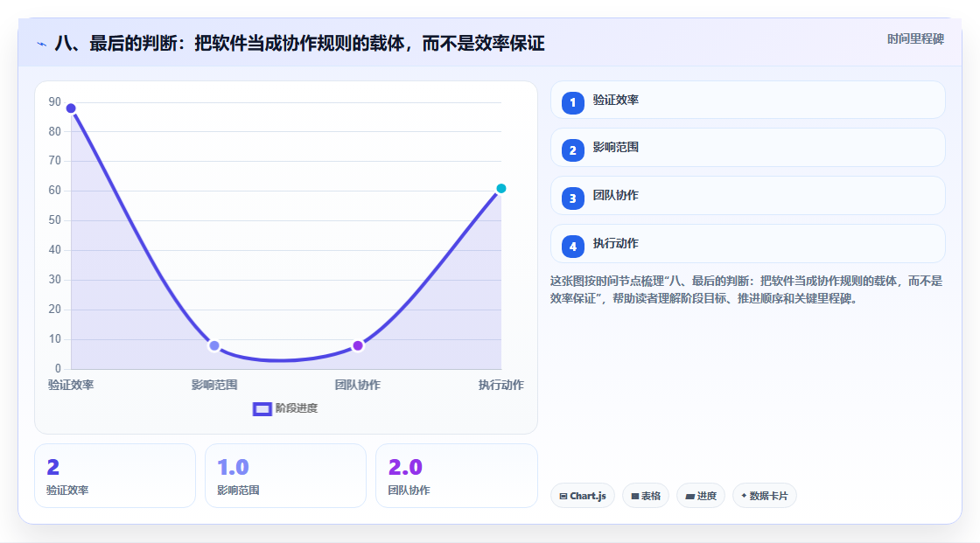Open the 执行动作 milestone item

(x=747, y=244)
